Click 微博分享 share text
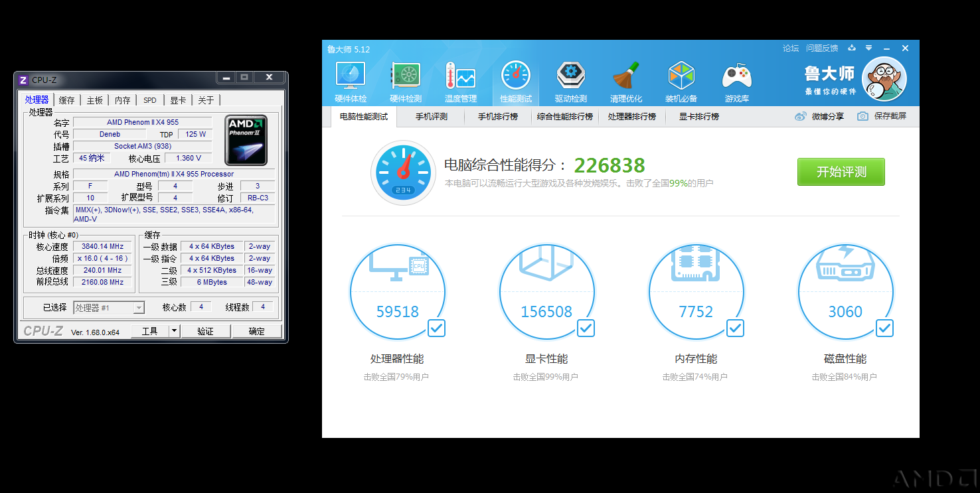This screenshot has width=980, height=493. click(828, 116)
